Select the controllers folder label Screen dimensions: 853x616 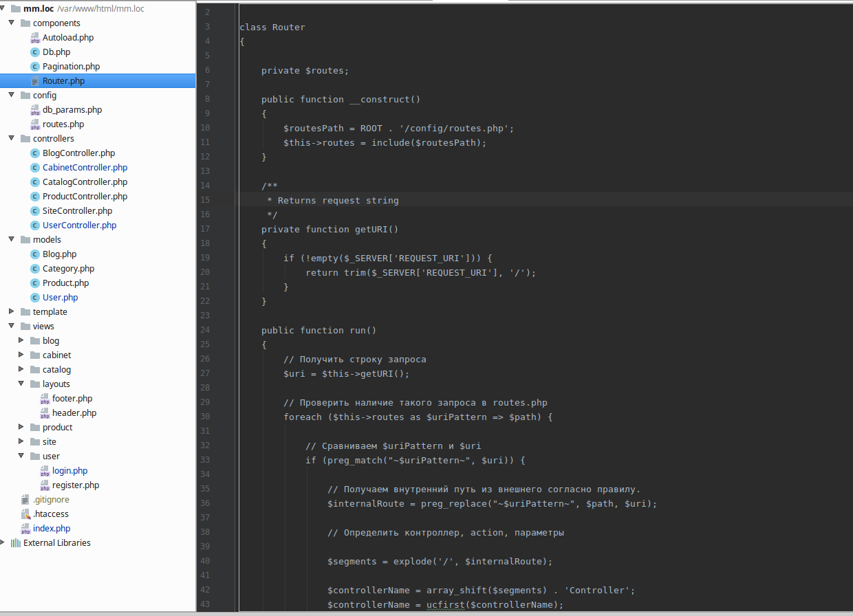point(54,139)
